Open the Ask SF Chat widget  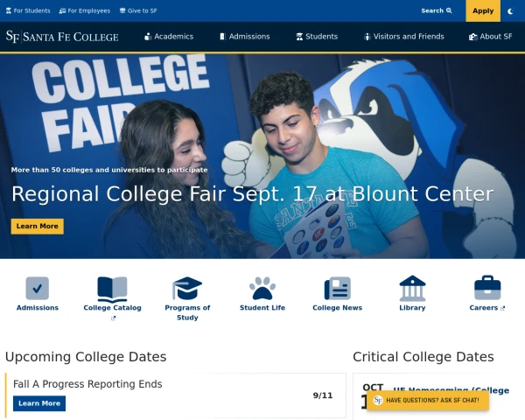pos(427,400)
